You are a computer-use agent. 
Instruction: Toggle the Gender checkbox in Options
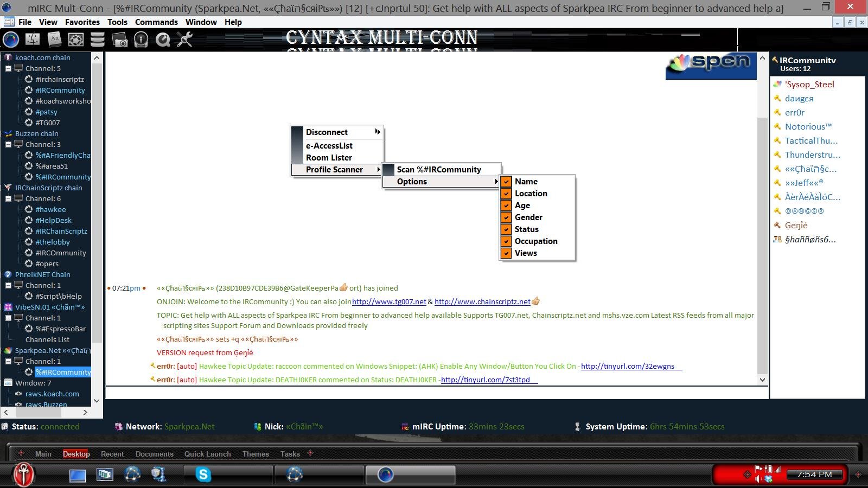506,217
